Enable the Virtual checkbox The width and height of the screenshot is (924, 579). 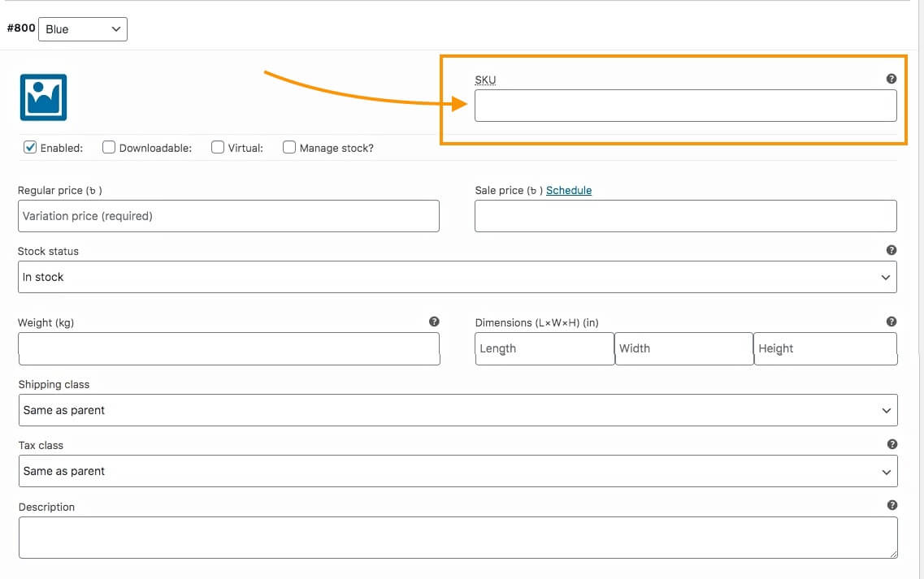218,147
